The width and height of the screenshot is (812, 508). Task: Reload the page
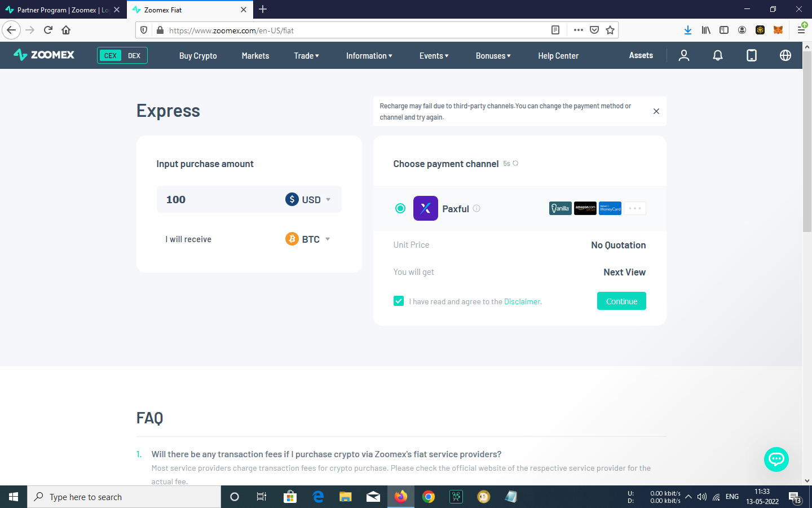pos(48,30)
